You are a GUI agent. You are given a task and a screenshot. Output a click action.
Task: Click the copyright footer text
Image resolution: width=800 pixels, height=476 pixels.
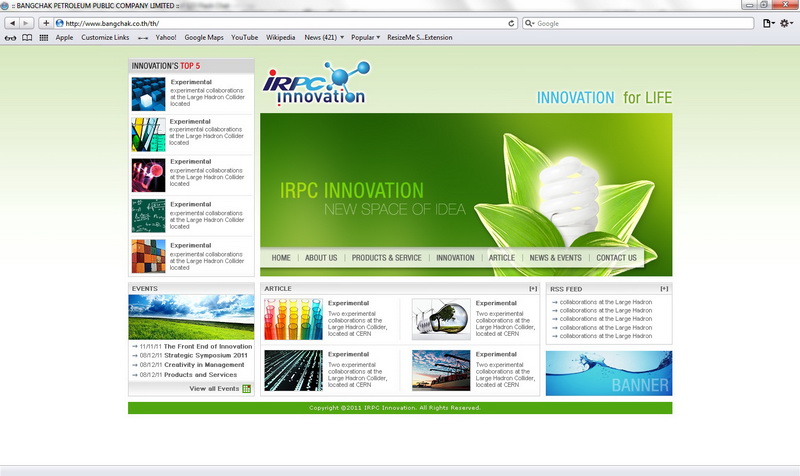click(x=395, y=408)
